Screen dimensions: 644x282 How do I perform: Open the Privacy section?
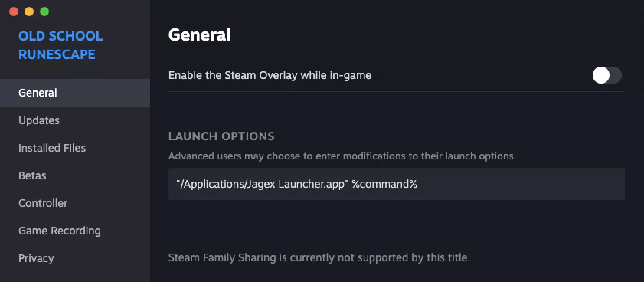pyautogui.click(x=36, y=258)
